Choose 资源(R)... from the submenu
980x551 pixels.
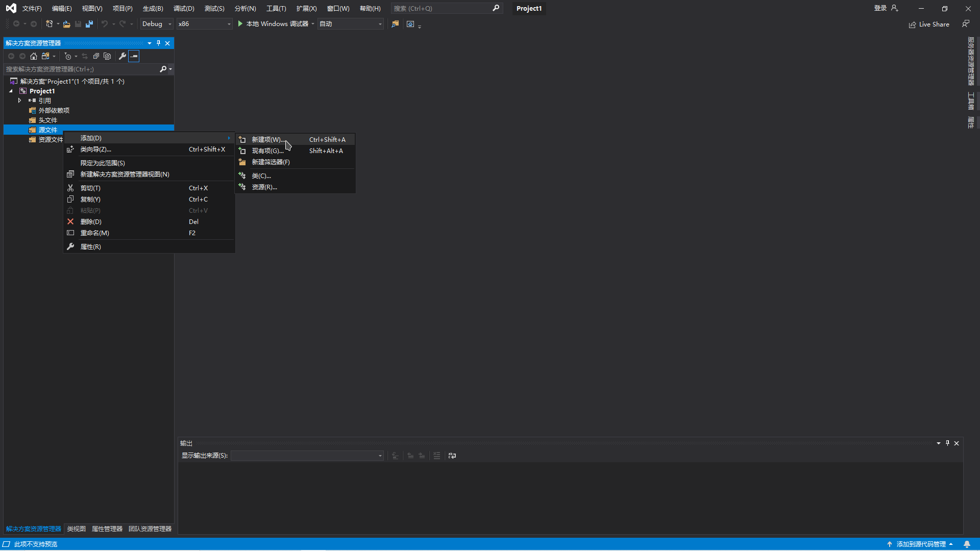click(296, 187)
